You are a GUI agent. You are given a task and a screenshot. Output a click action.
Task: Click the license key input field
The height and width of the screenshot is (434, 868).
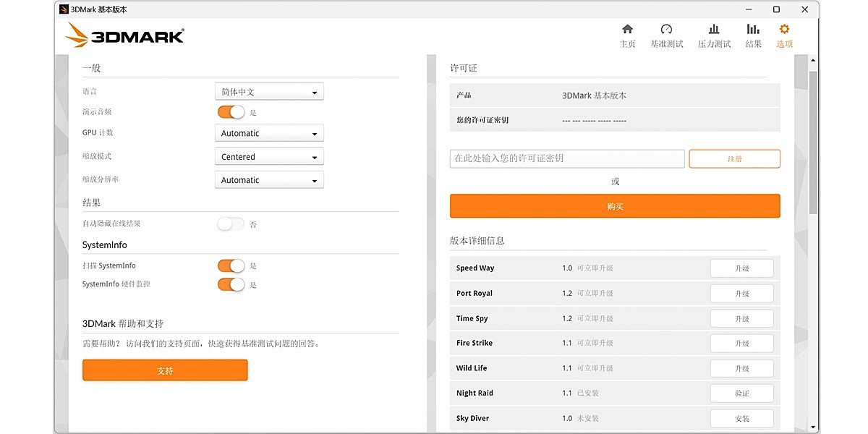(x=566, y=158)
